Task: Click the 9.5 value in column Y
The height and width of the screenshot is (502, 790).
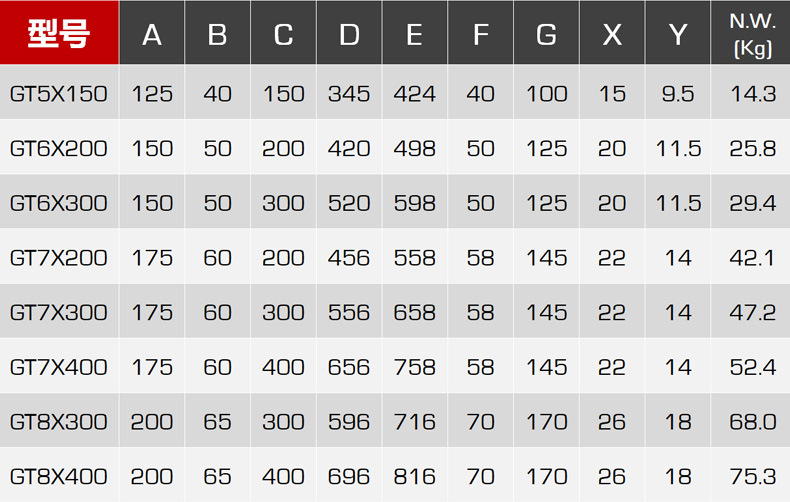Action: coord(678,94)
